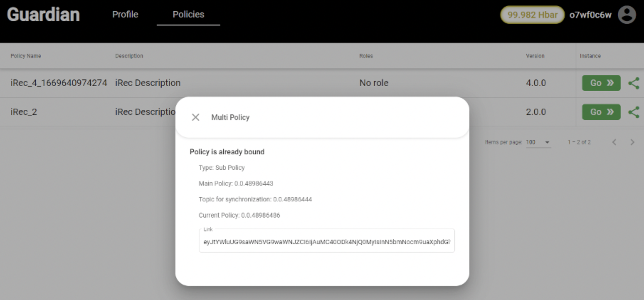Screen dimensions: 644x300
Task: Click the 99.982 Hbar balance badge
Action: [532, 15]
